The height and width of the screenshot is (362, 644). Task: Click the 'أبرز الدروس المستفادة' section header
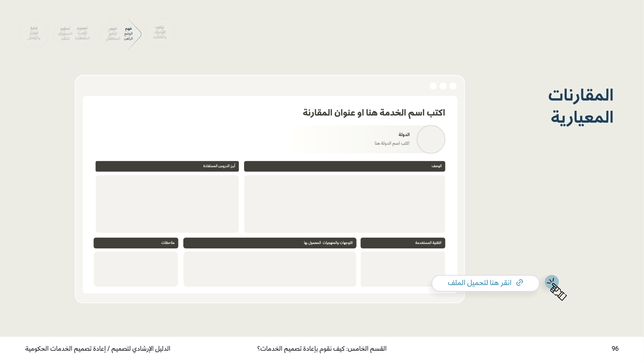point(167,166)
